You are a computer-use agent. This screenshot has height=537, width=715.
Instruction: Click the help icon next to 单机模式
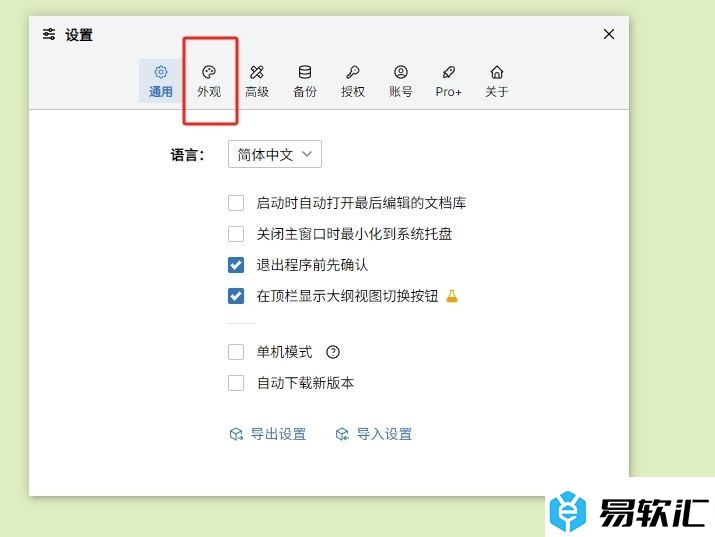click(333, 352)
